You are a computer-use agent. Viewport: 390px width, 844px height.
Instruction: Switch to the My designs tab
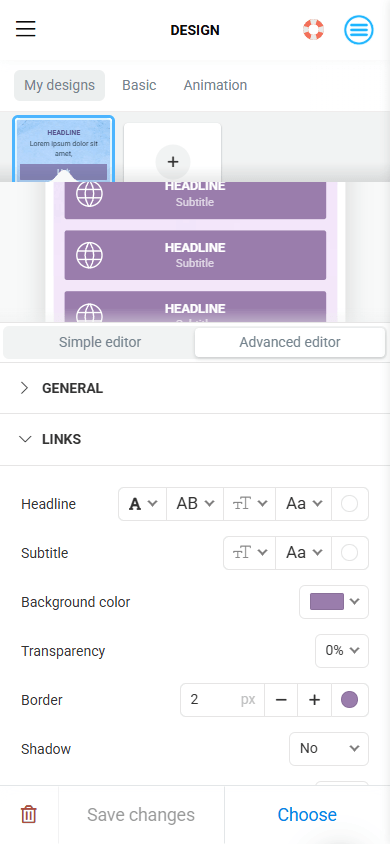59,85
